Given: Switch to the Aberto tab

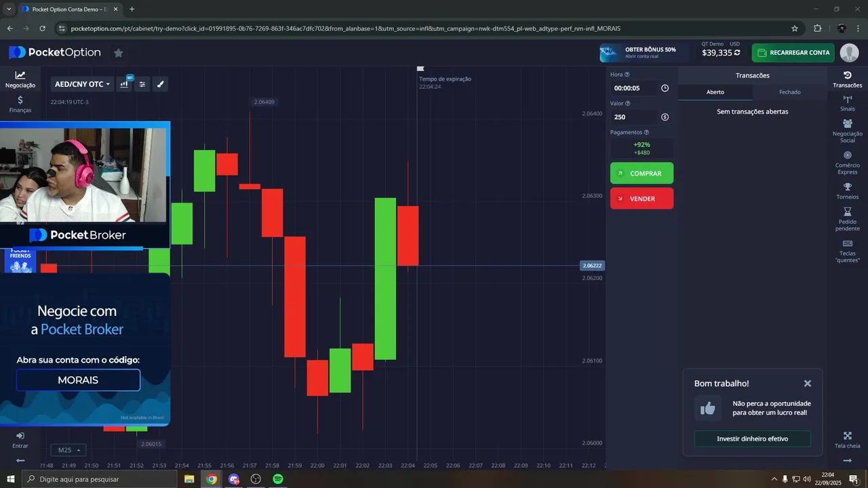Looking at the screenshot, I should [715, 92].
